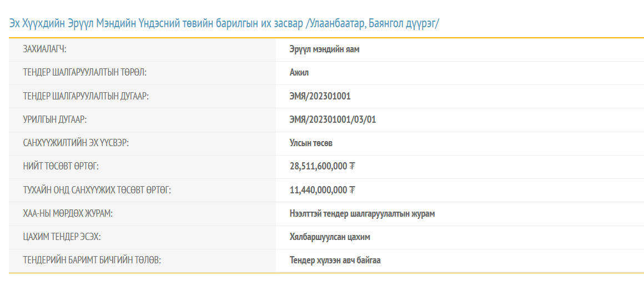Click the УРИЛГЫН ДУГААР label
Screen dimensions: 644x290
coord(54,119)
